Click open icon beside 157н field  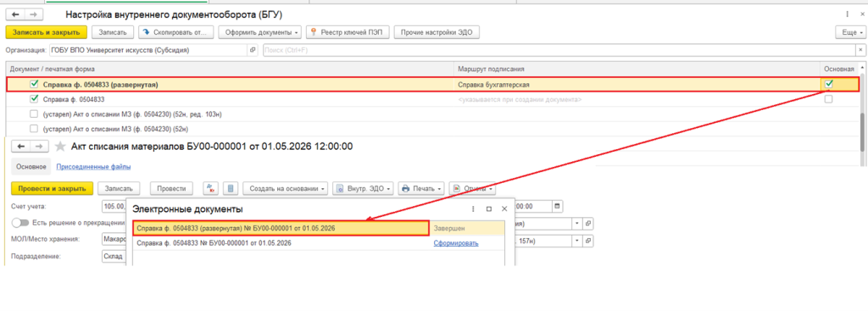point(588,242)
